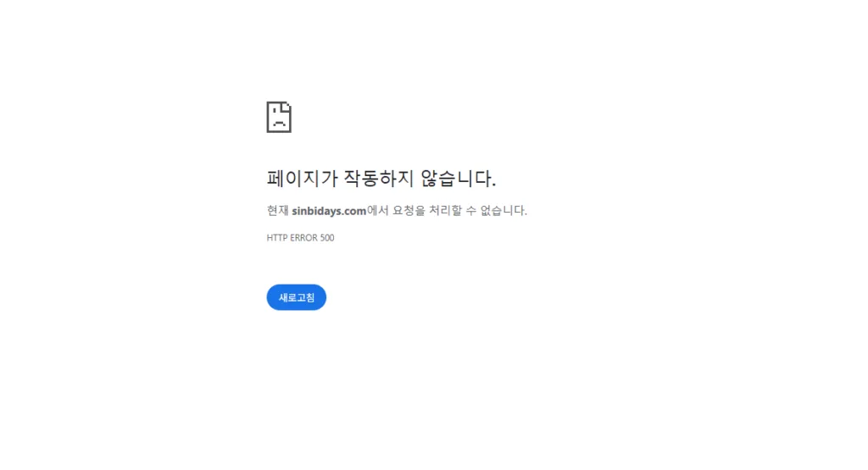868x470 pixels.
Task: Click the word 작동하지 in the heading
Action: click(x=379, y=178)
